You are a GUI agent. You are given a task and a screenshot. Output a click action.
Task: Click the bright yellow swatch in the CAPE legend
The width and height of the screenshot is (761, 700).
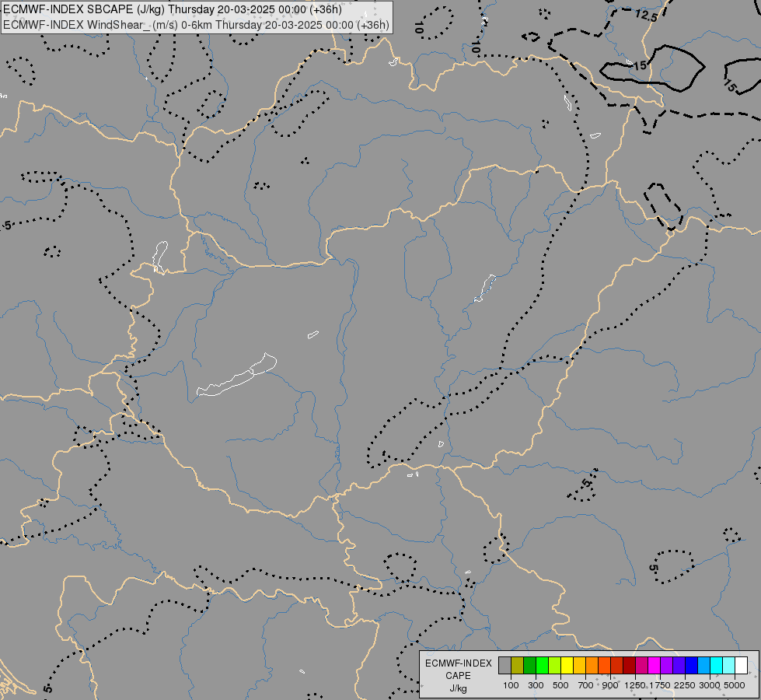[567, 666]
